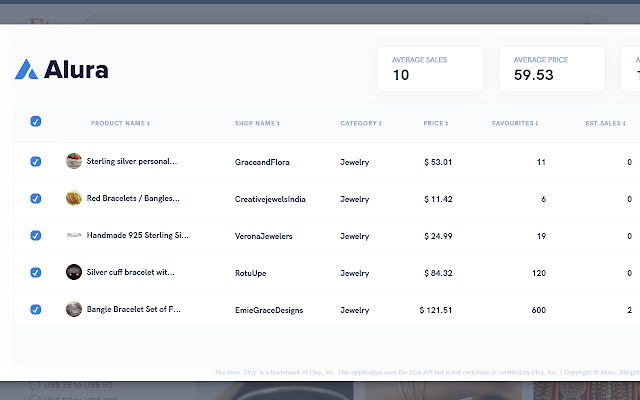Click shop name EmieGraceDesigns
Screen dimensions: 640x400
(269, 310)
